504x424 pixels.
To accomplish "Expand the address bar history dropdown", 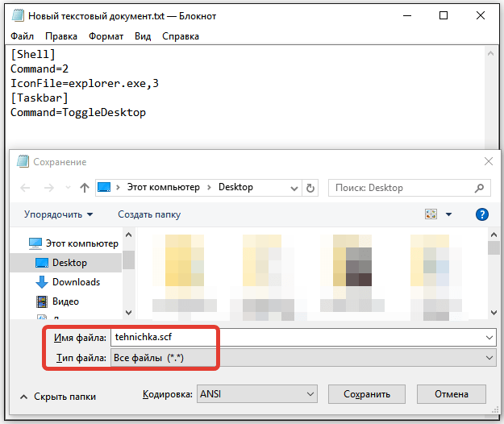I will pos(294,189).
